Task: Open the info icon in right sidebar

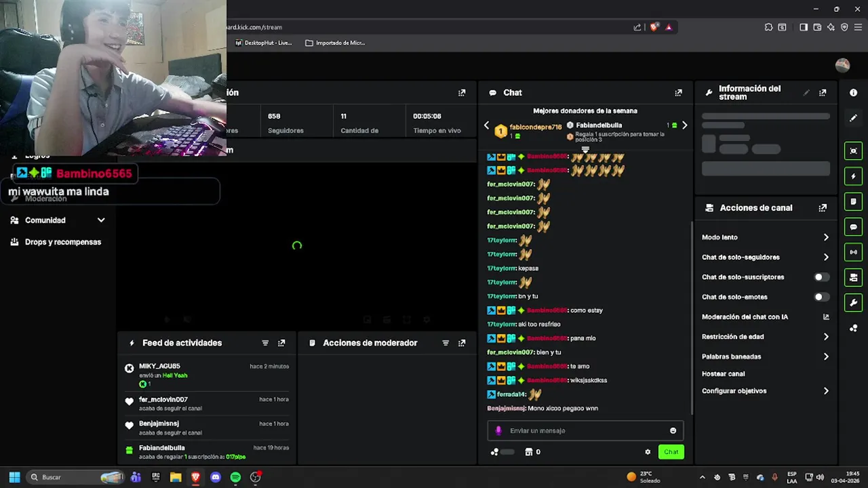Action: (854, 93)
